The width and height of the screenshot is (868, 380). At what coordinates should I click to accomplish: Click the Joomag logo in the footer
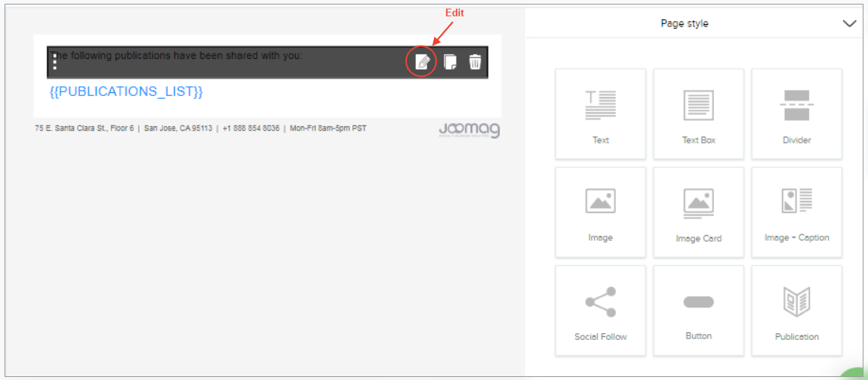[469, 130]
